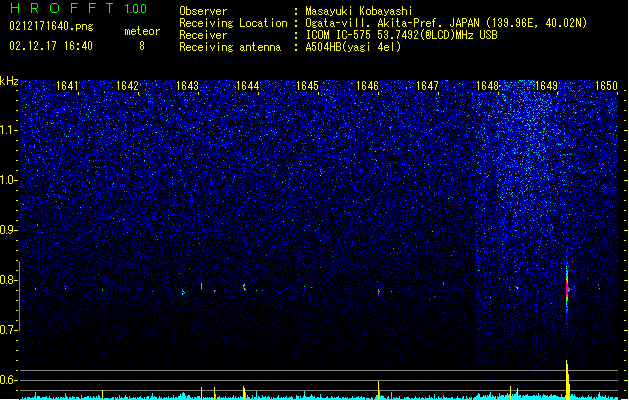
Task: Click the 0.8 kHz frequency tick label
Action: pyautogui.click(x=8, y=280)
